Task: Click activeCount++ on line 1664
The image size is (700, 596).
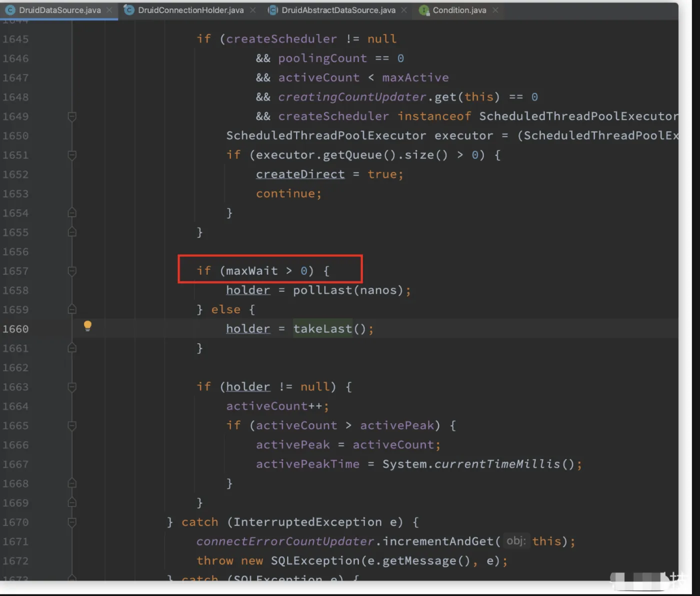Action: point(274,406)
